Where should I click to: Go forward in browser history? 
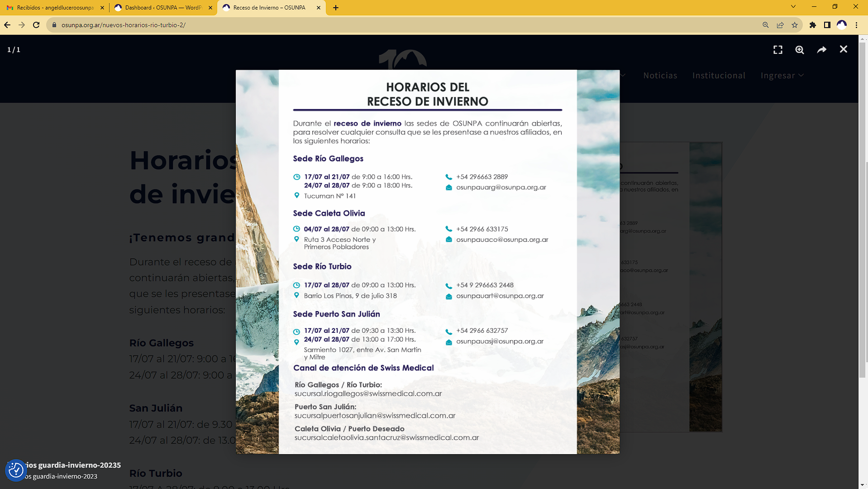click(22, 25)
